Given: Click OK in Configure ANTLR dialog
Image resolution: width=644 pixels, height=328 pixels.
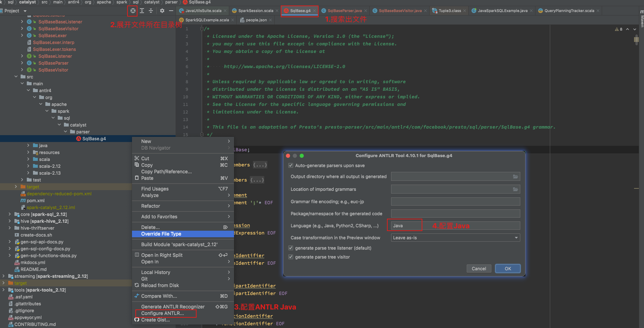Looking at the screenshot, I should 508,269.
